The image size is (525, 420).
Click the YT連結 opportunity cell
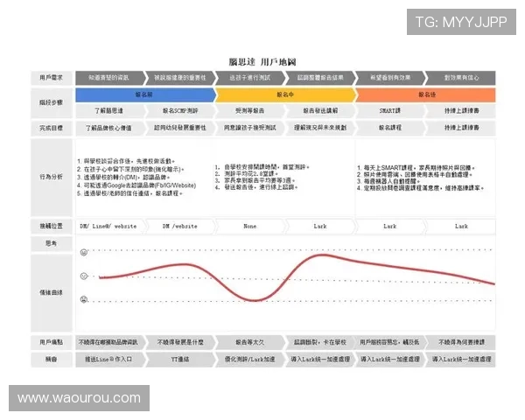tap(179, 359)
